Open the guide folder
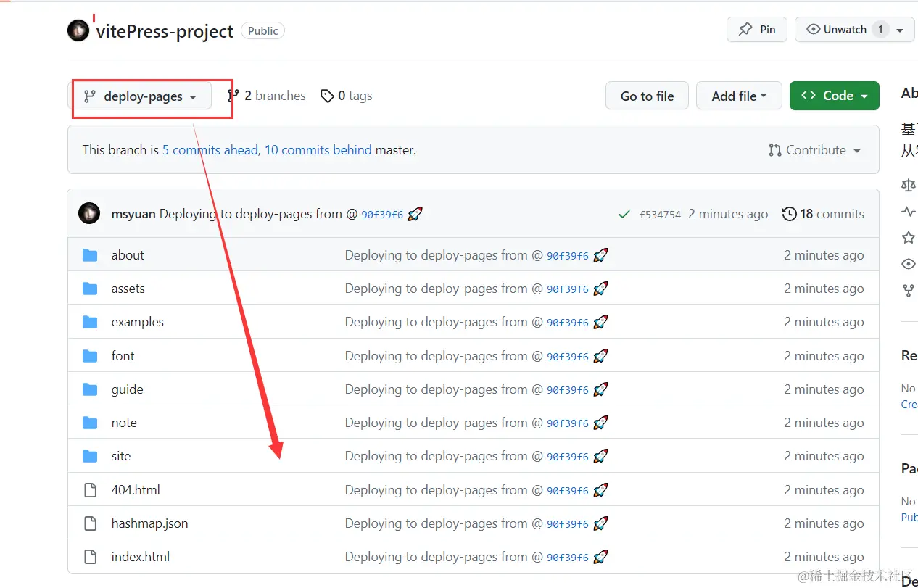 point(127,389)
